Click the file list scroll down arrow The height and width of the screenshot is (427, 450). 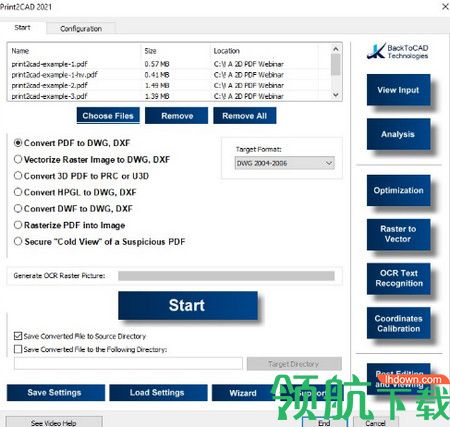click(336, 95)
